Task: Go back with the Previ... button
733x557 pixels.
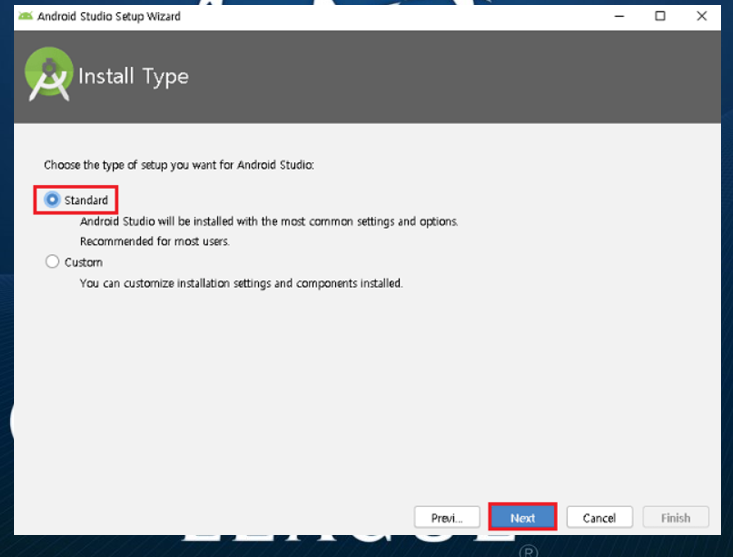Action: tap(446, 517)
